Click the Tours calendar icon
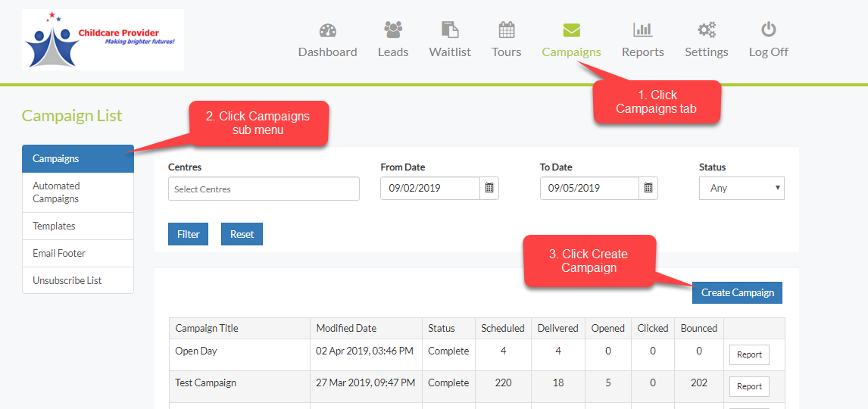The width and height of the screenshot is (868, 409). pos(506,30)
